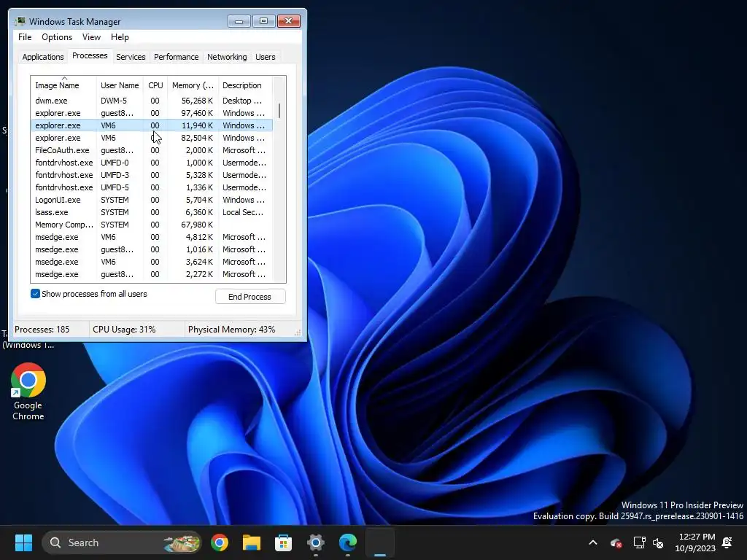Click the End Process button

click(x=250, y=297)
